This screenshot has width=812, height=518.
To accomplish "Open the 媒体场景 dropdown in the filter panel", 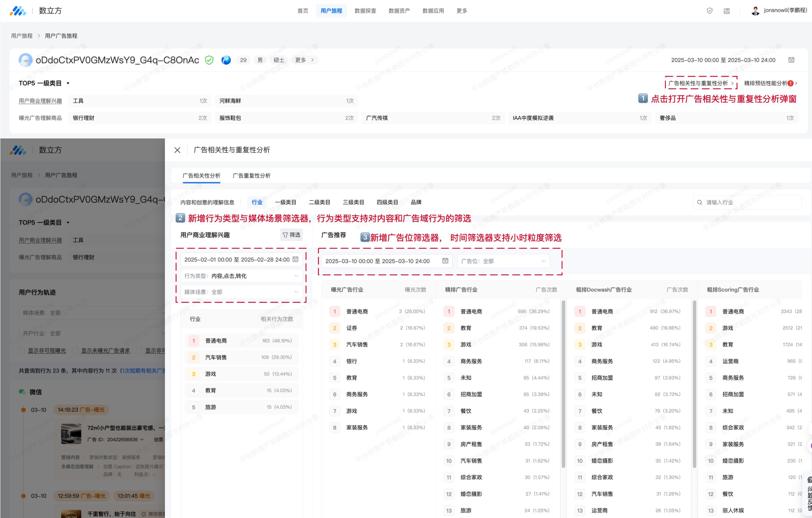I will (x=241, y=292).
